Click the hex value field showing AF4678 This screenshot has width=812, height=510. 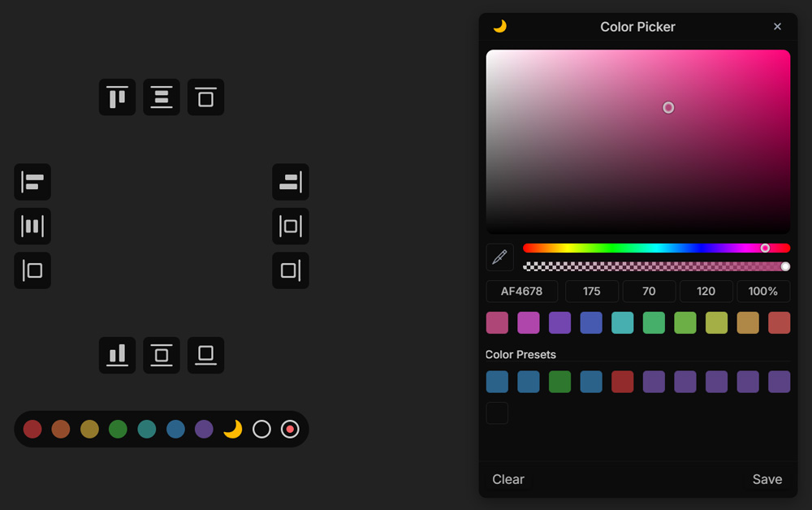pos(522,291)
